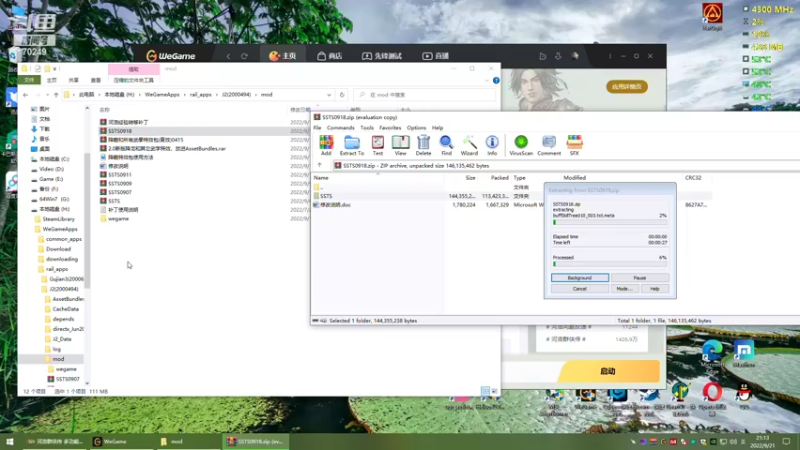The height and width of the screenshot is (450, 800).
Task: Click the file extraction progress bar
Action: [610, 222]
